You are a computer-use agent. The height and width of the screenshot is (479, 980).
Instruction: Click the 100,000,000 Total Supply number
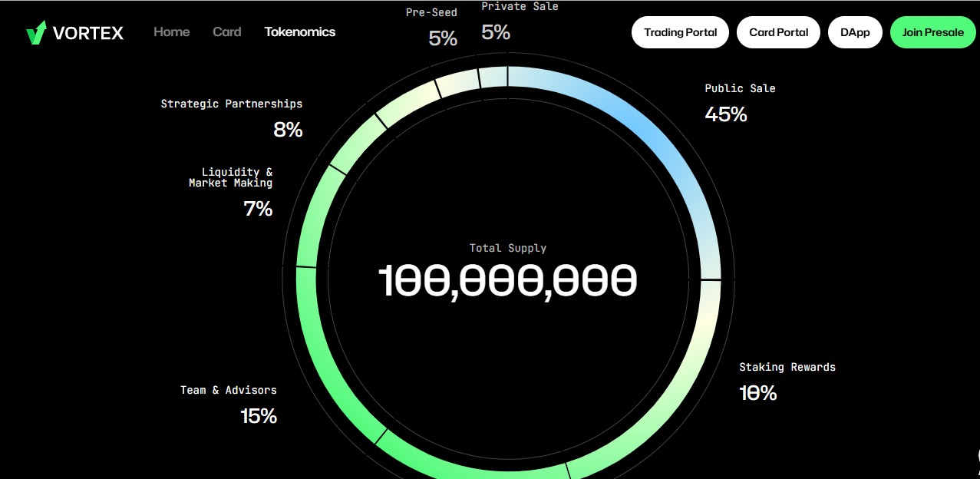click(x=507, y=281)
